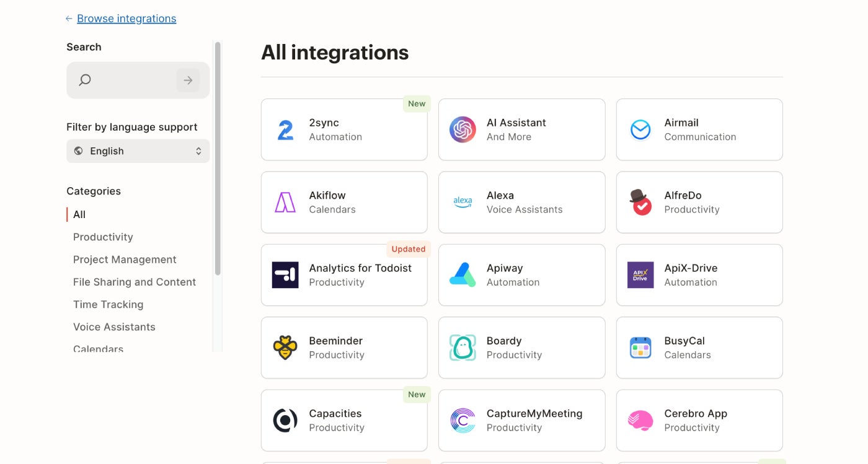
Task: Click the Updated badge on Analytics for Todoist
Action: click(409, 249)
